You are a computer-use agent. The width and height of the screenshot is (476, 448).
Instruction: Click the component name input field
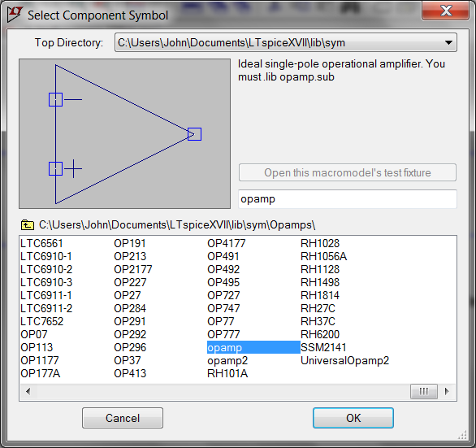[x=348, y=199]
